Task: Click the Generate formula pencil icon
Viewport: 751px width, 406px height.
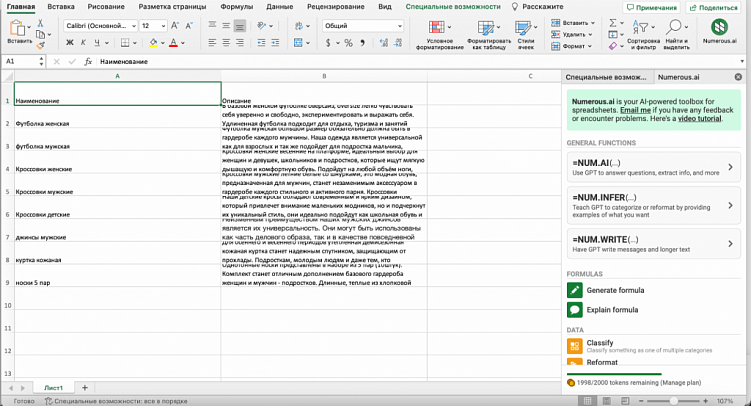Action: tap(575, 290)
